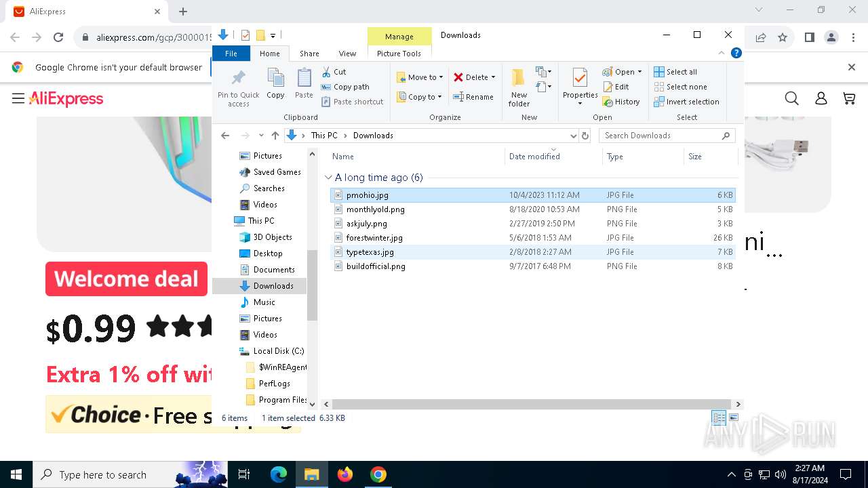Screen dimensions: 868x488
Task: Click Invert selection in ribbon
Action: (686, 102)
